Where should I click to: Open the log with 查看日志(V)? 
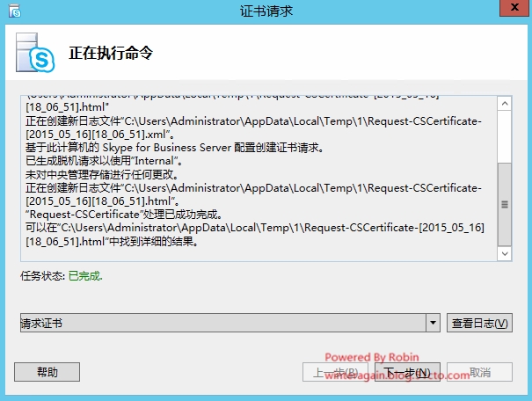479,323
